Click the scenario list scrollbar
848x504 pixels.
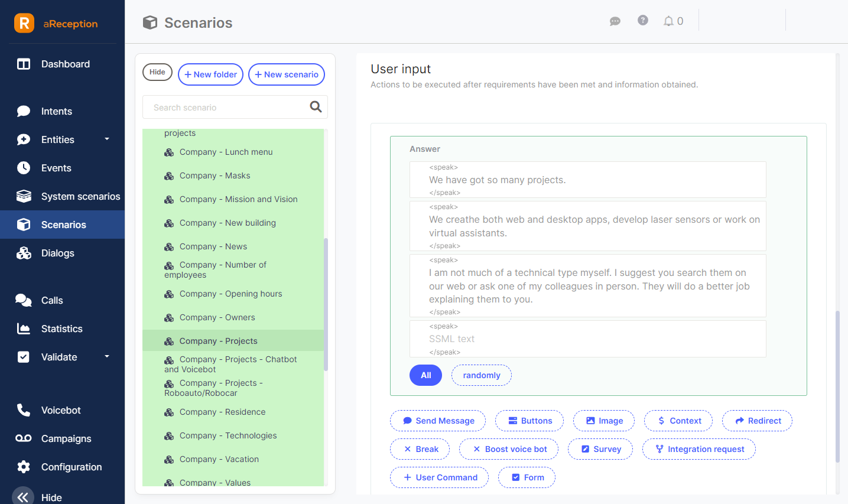[x=326, y=304]
